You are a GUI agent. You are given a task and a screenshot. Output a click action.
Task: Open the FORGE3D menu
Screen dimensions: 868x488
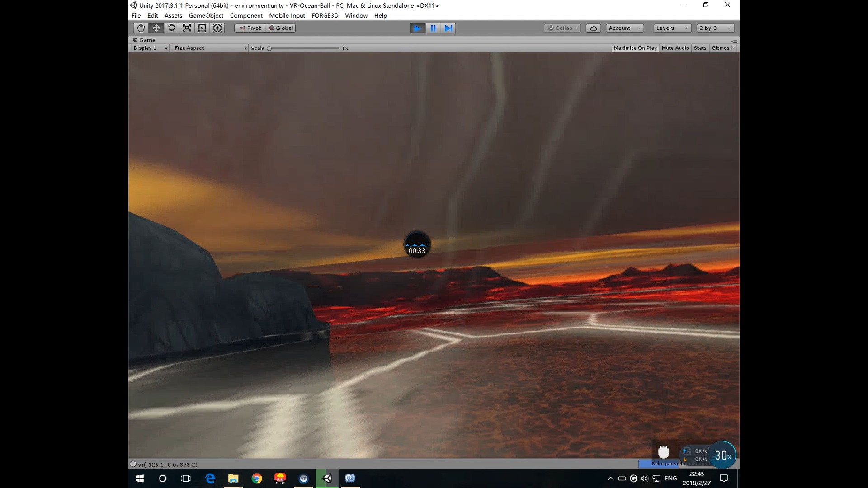(x=325, y=15)
